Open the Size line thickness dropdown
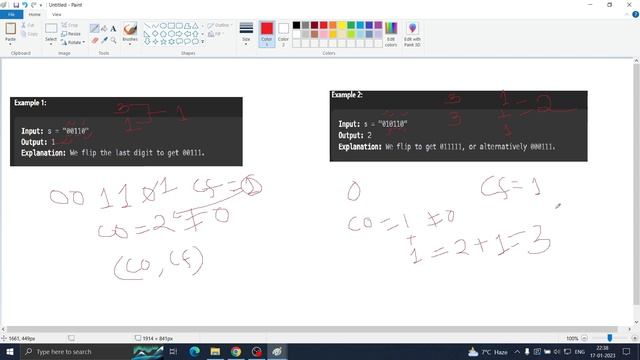This screenshot has width=640, height=360. coord(246,34)
